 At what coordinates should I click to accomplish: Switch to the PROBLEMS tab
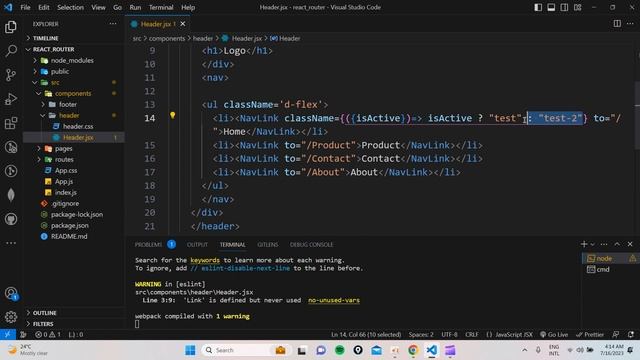155,244
